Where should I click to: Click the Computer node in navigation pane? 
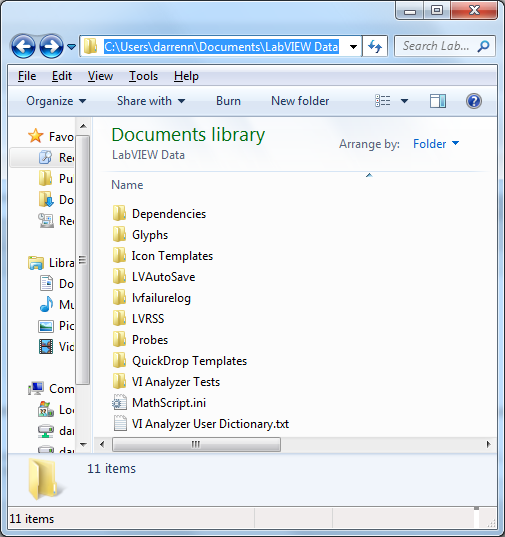click(x=51, y=388)
